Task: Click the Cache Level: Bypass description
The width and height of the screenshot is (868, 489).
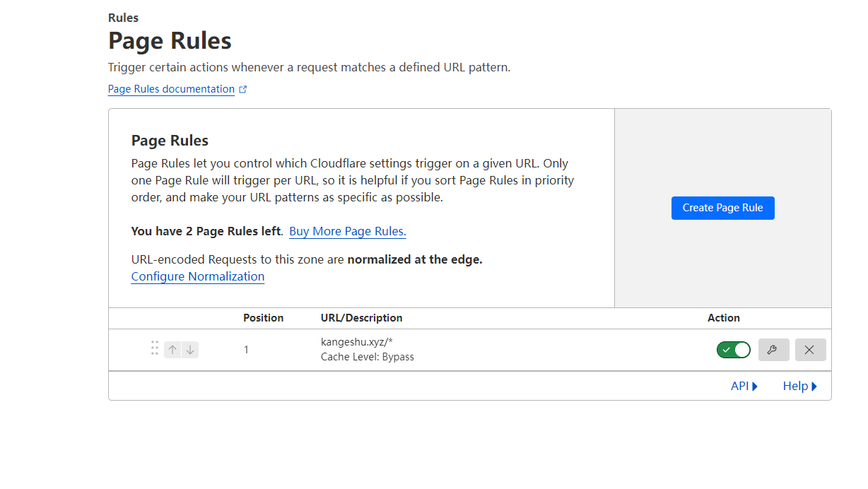Action: pyautogui.click(x=367, y=357)
